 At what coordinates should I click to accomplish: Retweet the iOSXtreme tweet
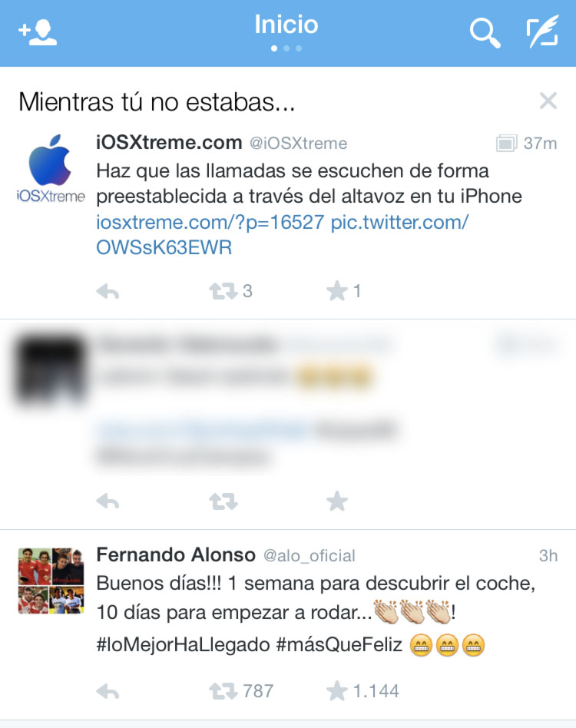pyautogui.click(x=223, y=292)
